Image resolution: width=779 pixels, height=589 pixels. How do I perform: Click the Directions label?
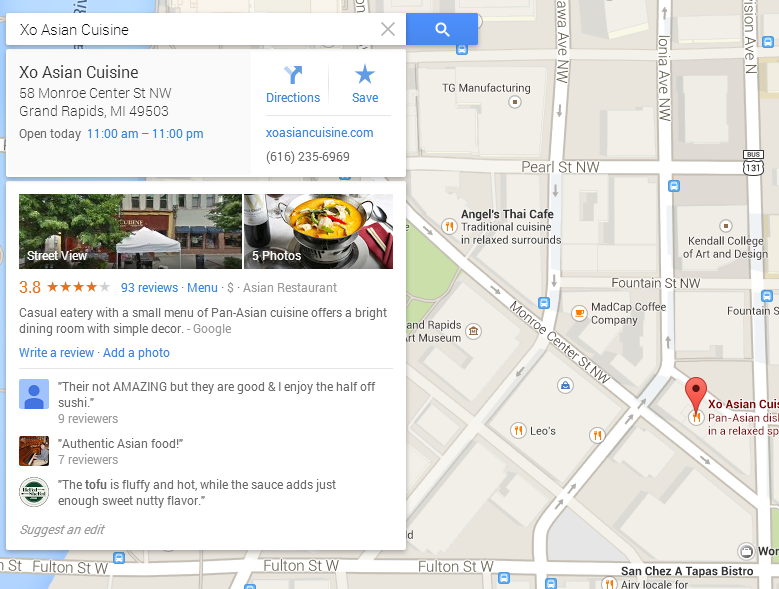pos(293,98)
